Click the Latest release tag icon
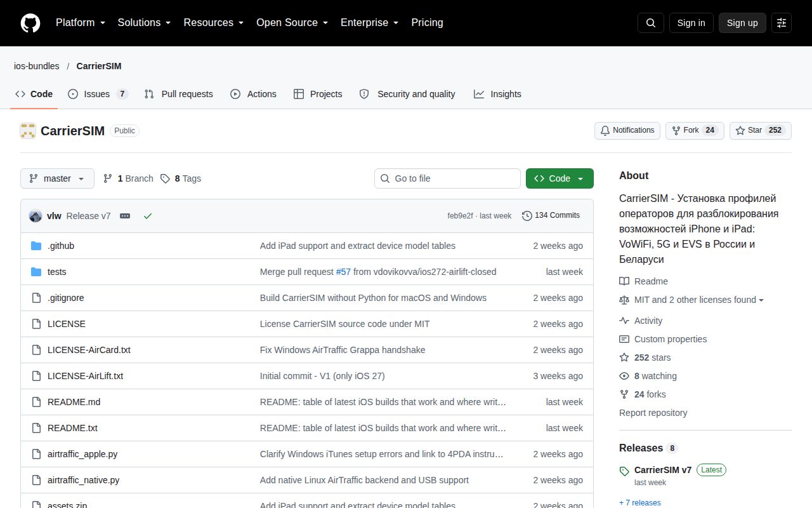This screenshot has width=812, height=508. click(624, 471)
